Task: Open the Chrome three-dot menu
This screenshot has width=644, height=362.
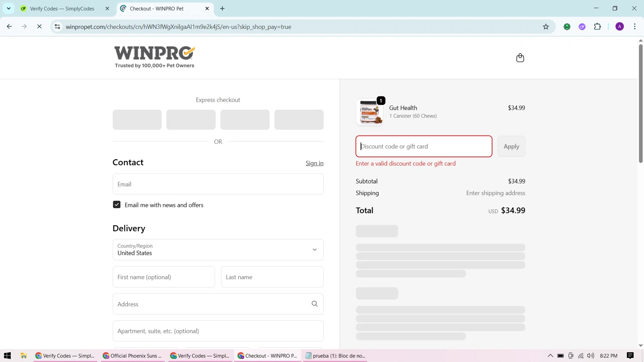Action: 635,27
